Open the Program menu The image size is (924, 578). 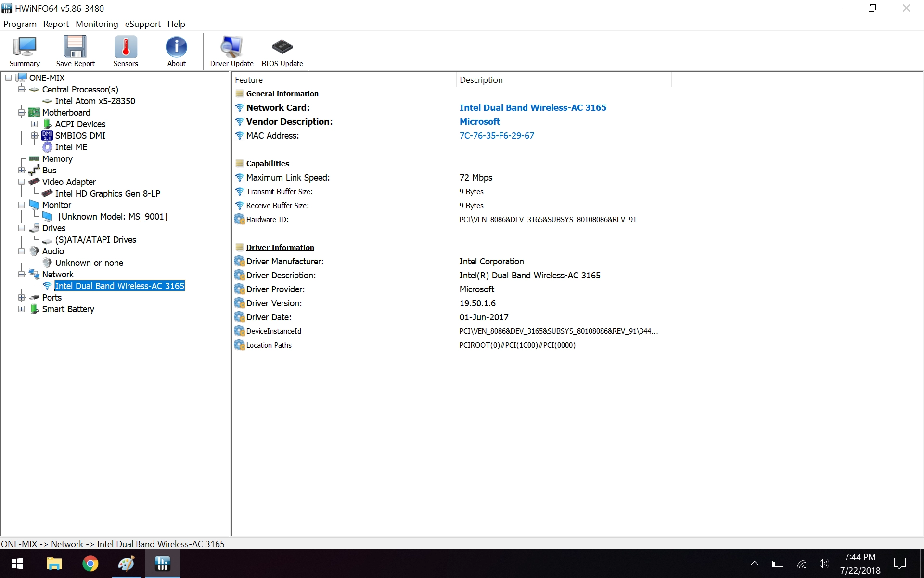20,24
